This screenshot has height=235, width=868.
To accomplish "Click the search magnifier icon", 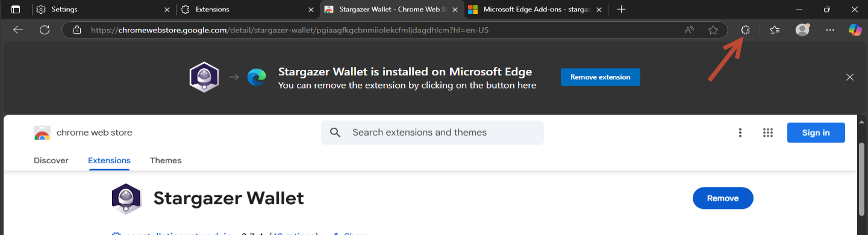I will [336, 133].
